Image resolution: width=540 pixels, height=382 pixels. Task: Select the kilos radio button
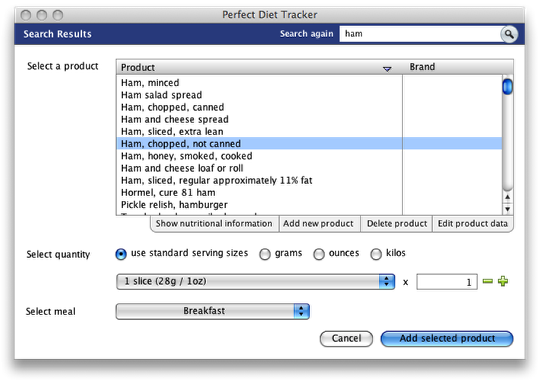tap(376, 254)
